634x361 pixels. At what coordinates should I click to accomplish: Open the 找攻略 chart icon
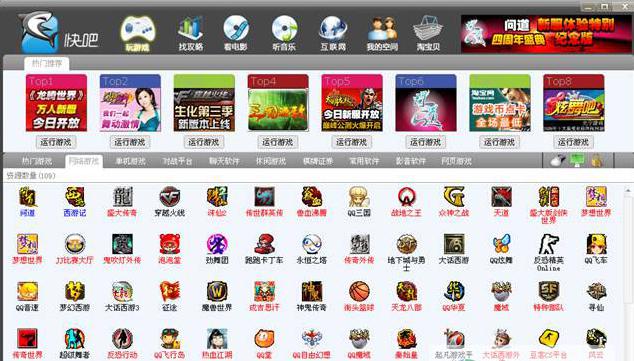pos(190,29)
